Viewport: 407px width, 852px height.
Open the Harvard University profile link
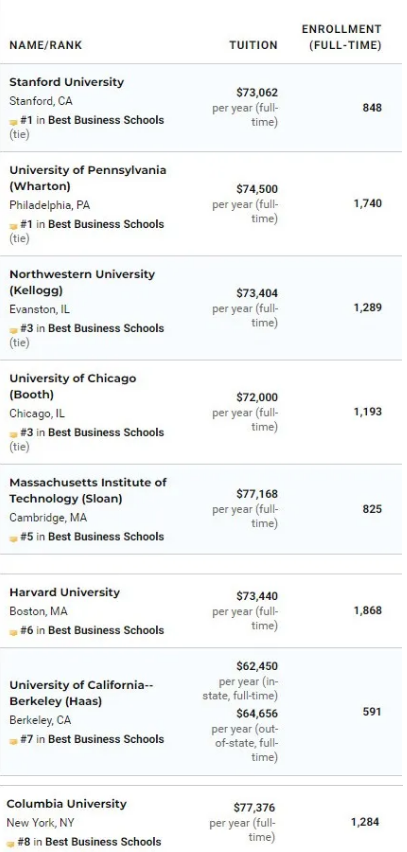click(x=64, y=592)
